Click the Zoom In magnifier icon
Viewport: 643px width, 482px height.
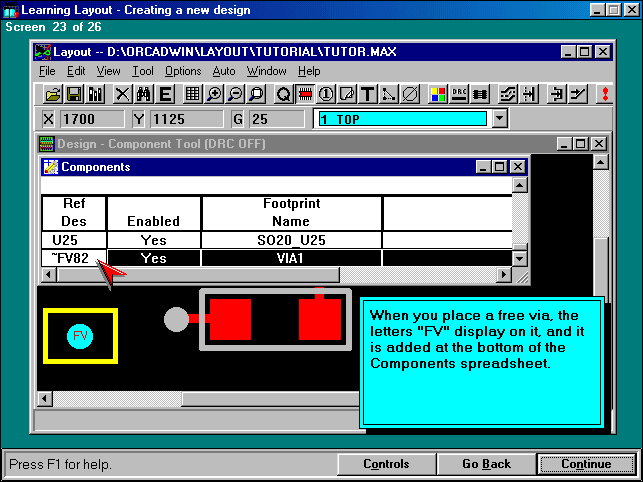point(215,94)
